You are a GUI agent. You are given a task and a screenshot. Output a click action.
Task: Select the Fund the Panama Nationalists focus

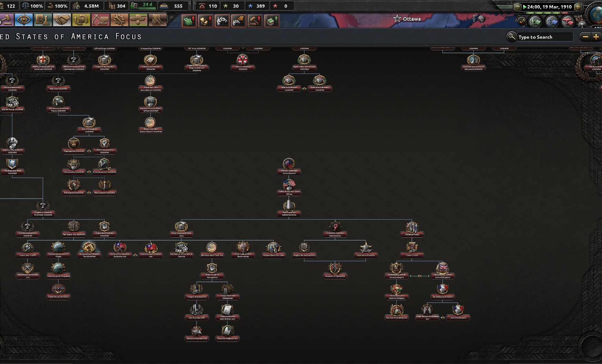(x=335, y=229)
